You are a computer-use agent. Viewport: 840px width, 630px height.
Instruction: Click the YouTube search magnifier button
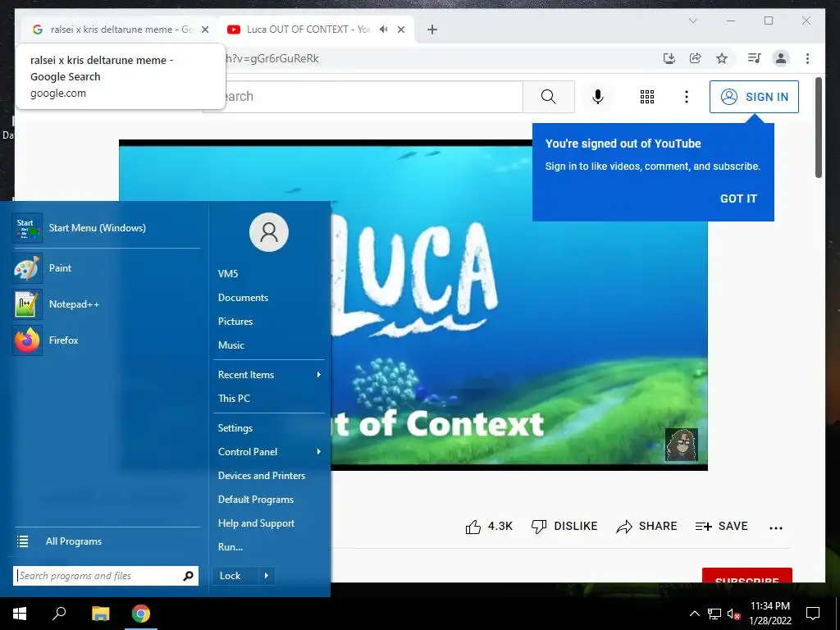coord(548,97)
